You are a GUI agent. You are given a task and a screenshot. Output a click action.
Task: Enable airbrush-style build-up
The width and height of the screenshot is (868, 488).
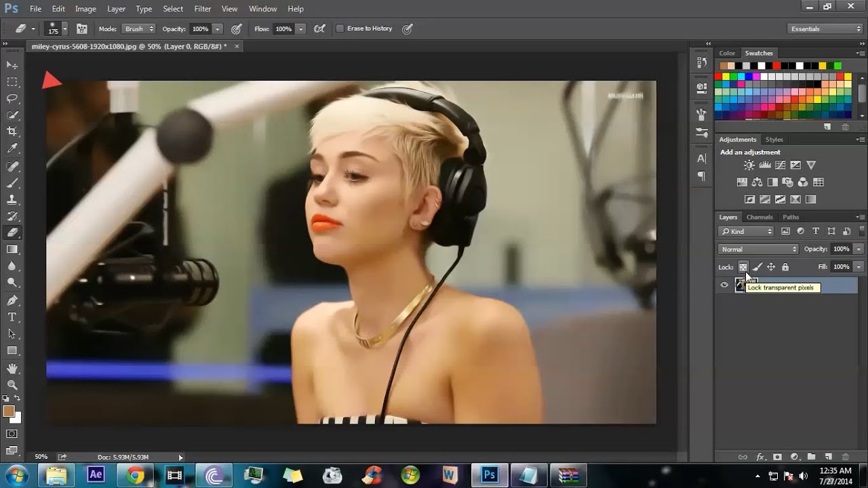pyautogui.click(x=319, y=29)
